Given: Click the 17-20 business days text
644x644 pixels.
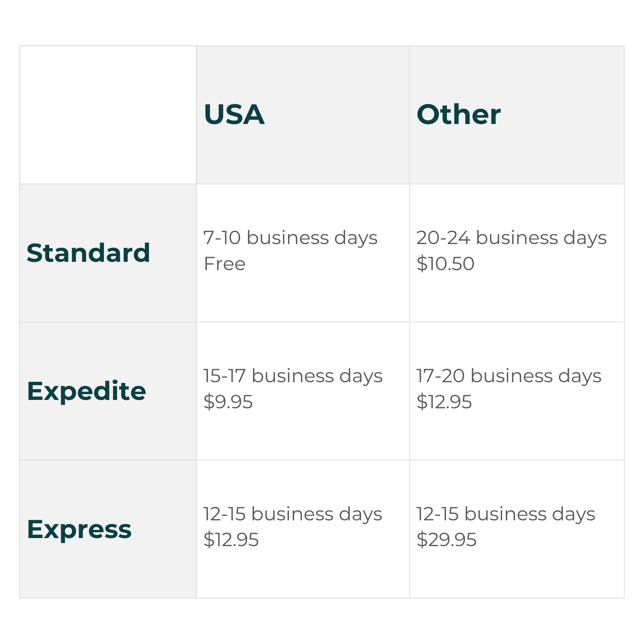Looking at the screenshot, I should [x=509, y=376].
